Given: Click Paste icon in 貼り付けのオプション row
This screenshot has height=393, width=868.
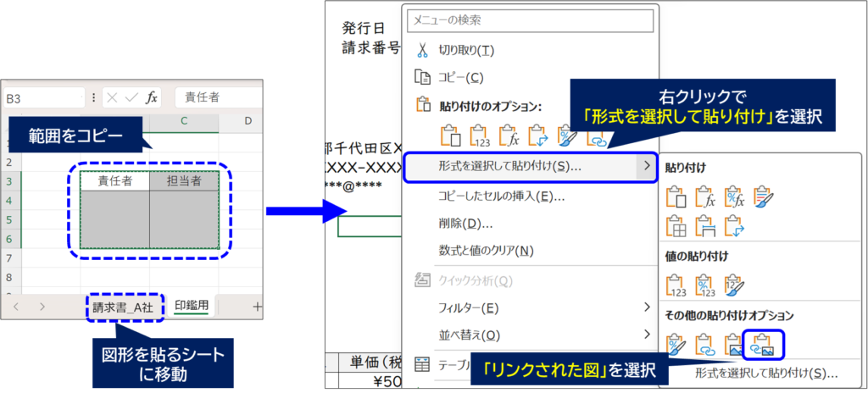Looking at the screenshot, I should pyautogui.click(x=450, y=136).
